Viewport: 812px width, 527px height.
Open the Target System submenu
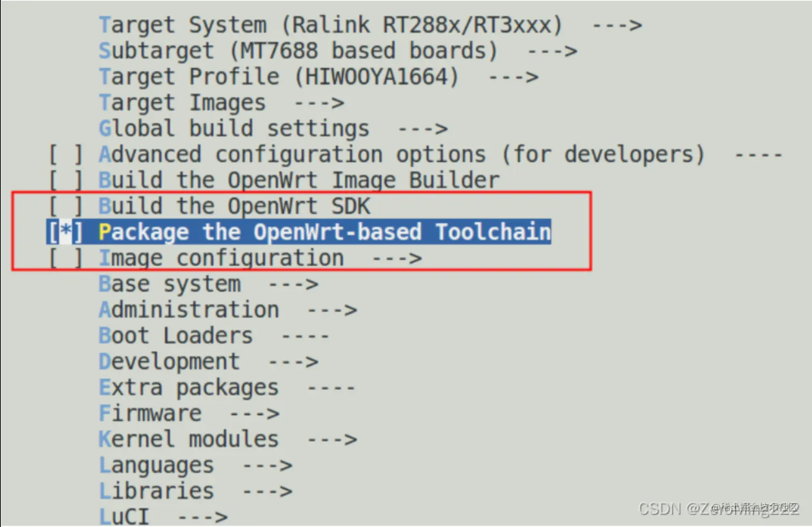330,25
